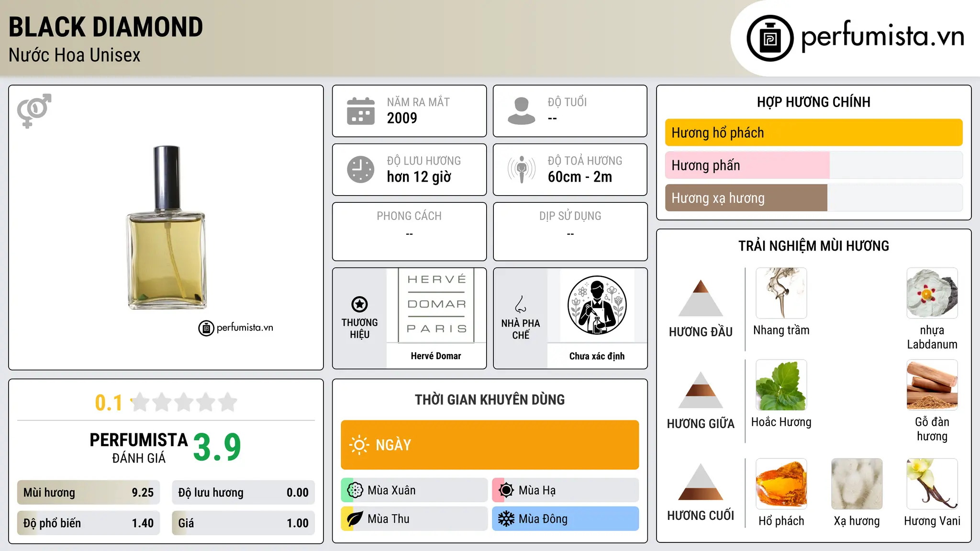Click the Perfumista rating 3.9
980x551 pixels.
217,447
